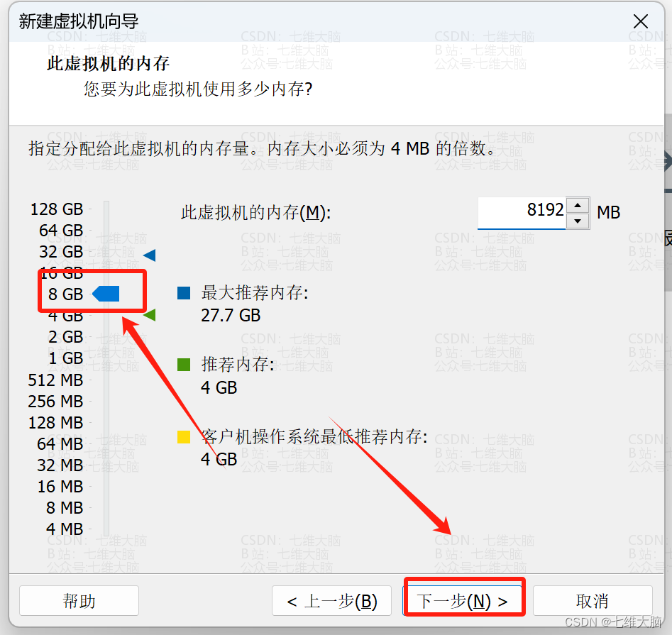Click the 此虚拟机的内存 heading text

(x=108, y=64)
